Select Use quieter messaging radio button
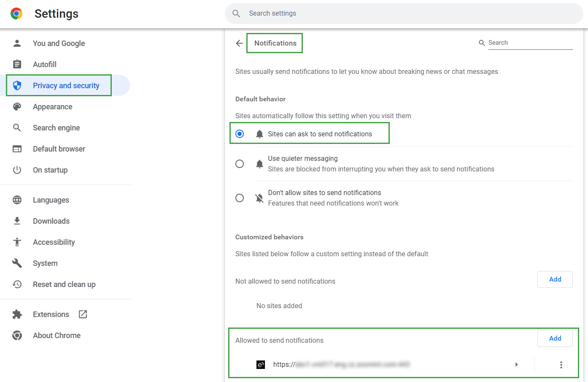The width and height of the screenshot is (588, 382). click(x=240, y=164)
